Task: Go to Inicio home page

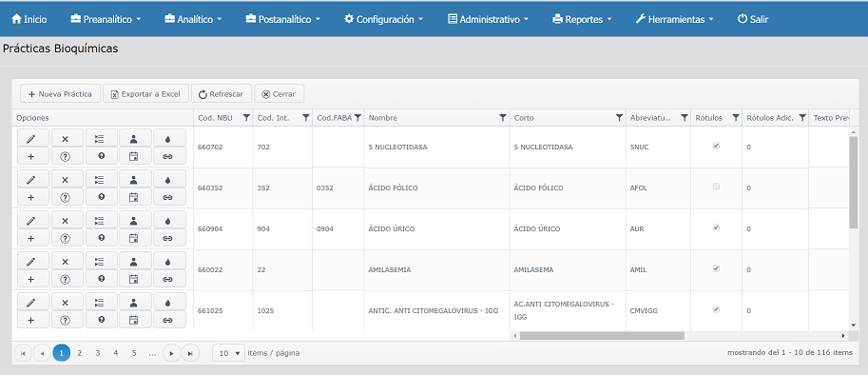Action: (x=29, y=19)
